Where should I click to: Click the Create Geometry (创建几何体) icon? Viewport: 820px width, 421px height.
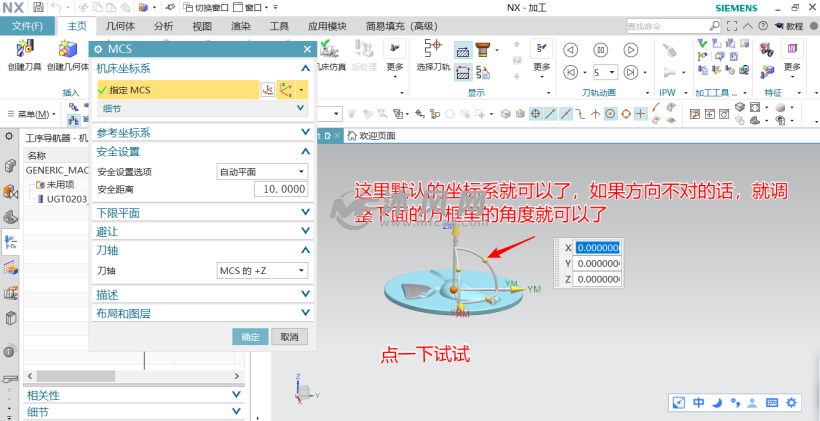click(x=67, y=50)
